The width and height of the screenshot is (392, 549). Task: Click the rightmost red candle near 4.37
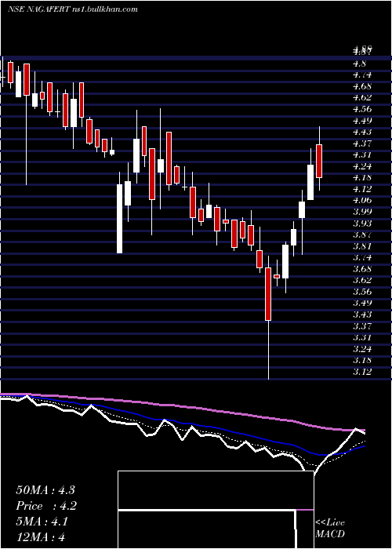pos(319,161)
